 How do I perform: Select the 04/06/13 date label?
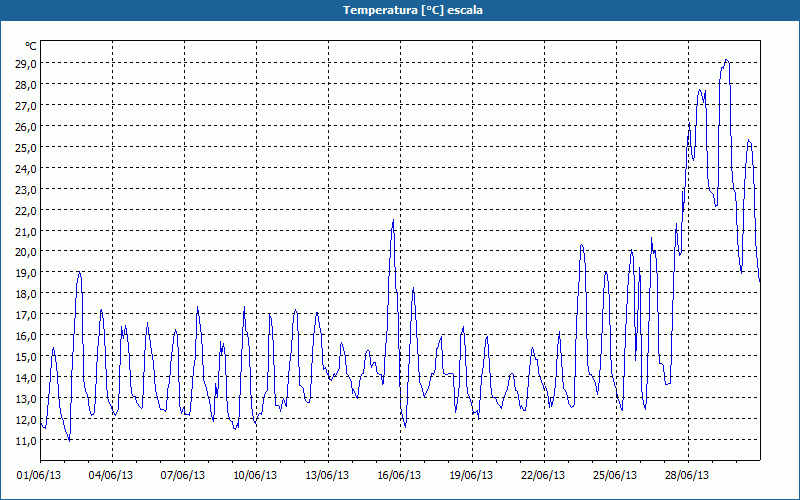point(111,476)
